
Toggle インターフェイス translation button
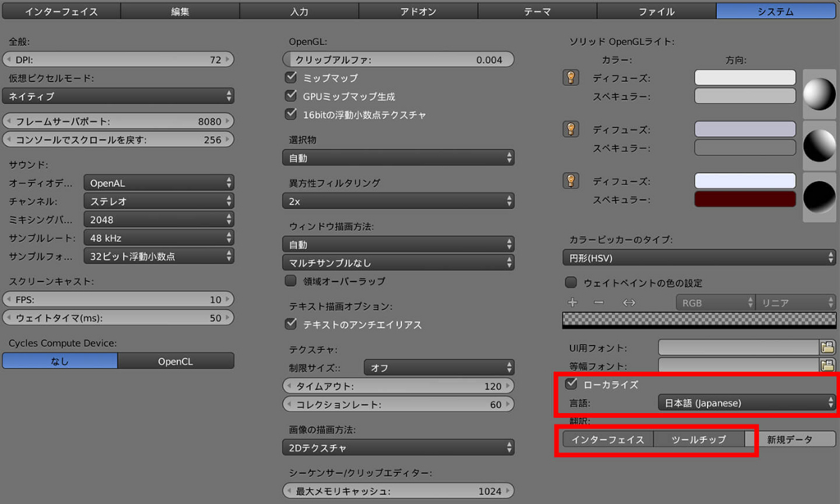pos(608,439)
